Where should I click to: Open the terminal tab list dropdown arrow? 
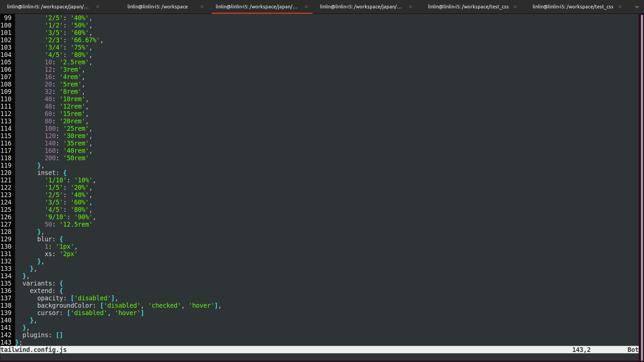pos(637,7)
